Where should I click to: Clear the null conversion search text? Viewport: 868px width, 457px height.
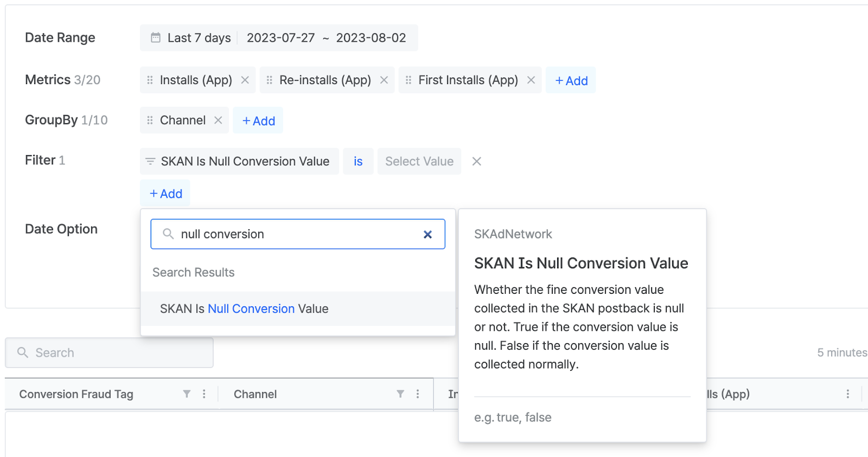click(427, 234)
